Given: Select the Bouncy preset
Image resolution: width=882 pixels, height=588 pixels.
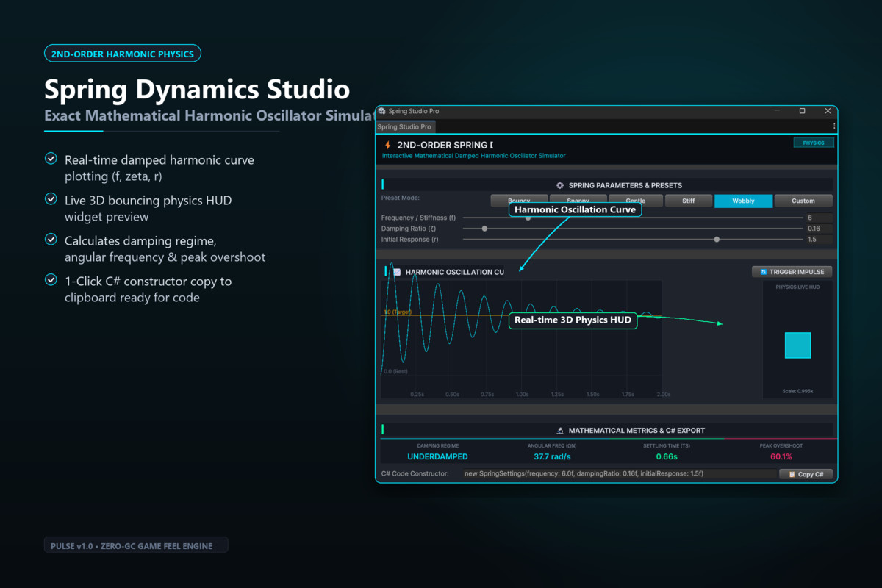Looking at the screenshot, I should click(519, 201).
